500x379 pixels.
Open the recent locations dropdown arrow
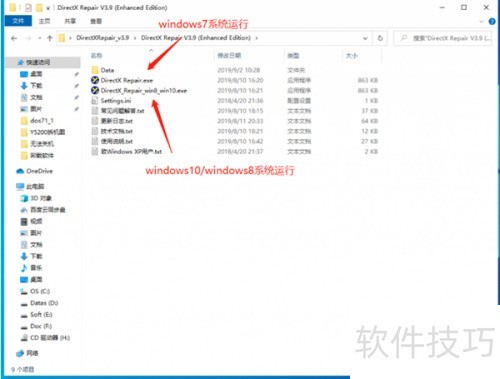point(40,38)
